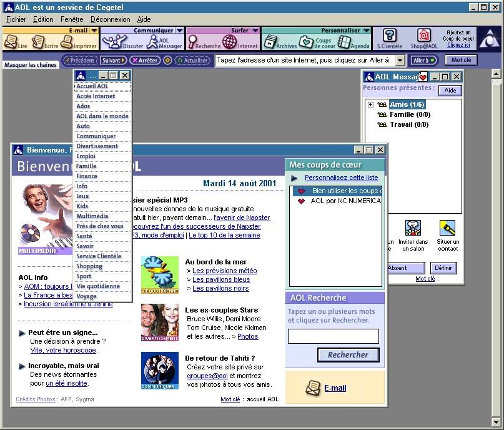Screen dimensions: 504x430
Task: Expand the Amis group in buddy list
Action: point(370,104)
